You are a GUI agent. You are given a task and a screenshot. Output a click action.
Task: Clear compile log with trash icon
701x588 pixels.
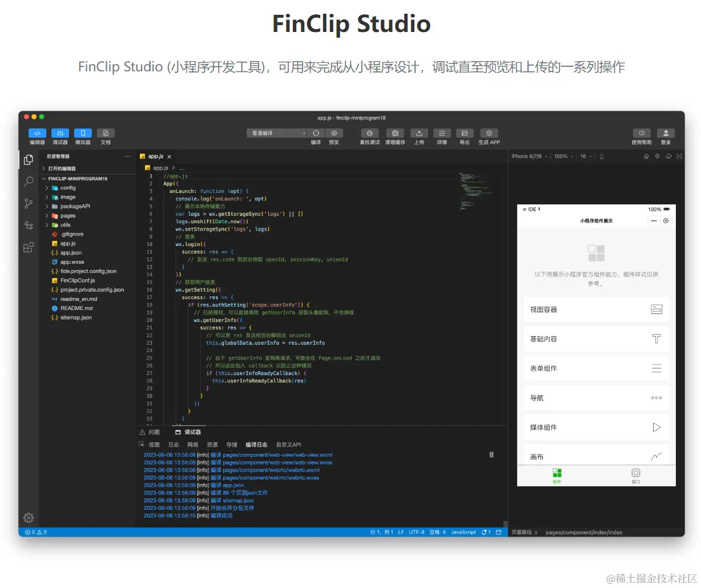pos(491,455)
